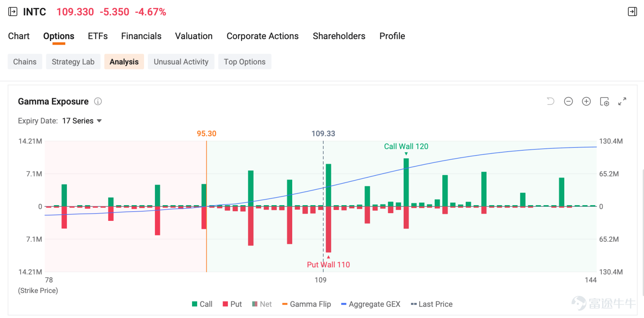Click the Gamma Exposure panel title
The image size is (644, 318).
point(53,102)
